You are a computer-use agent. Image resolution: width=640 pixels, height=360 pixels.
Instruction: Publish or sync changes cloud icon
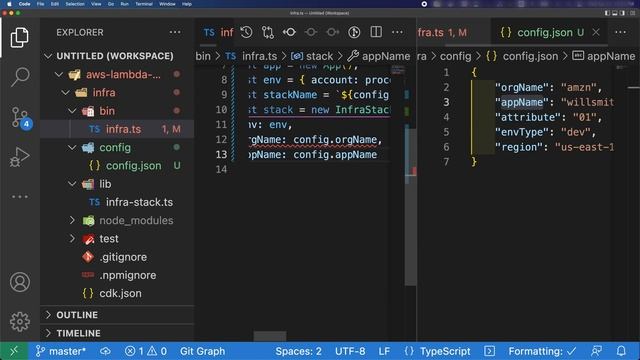(105, 351)
